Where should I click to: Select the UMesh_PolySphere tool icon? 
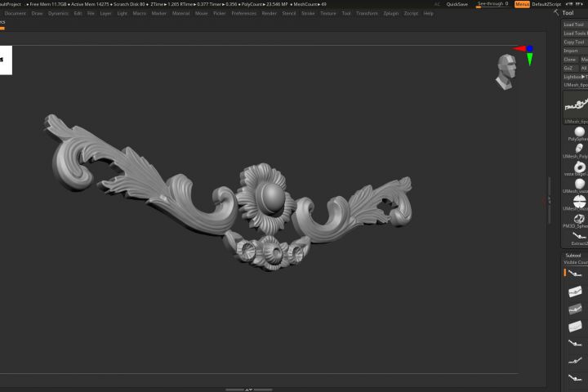[x=579, y=149]
